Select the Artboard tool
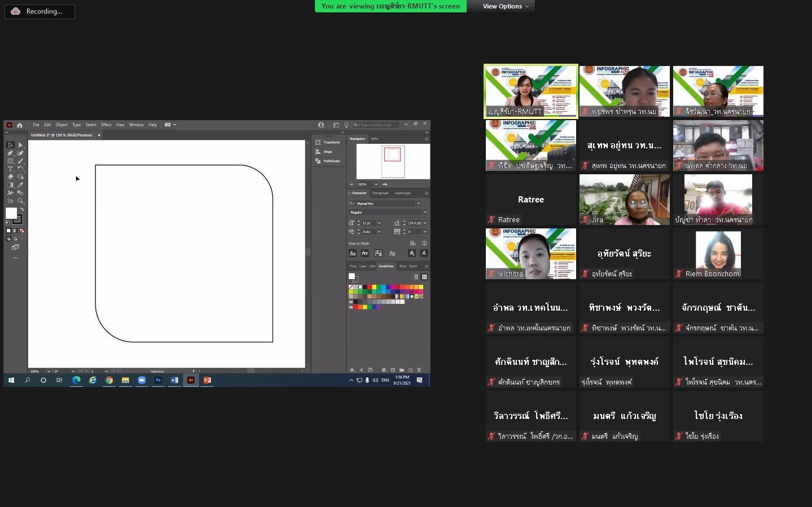Image resolution: width=812 pixels, height=507 pixels. (x=10, y=201)
